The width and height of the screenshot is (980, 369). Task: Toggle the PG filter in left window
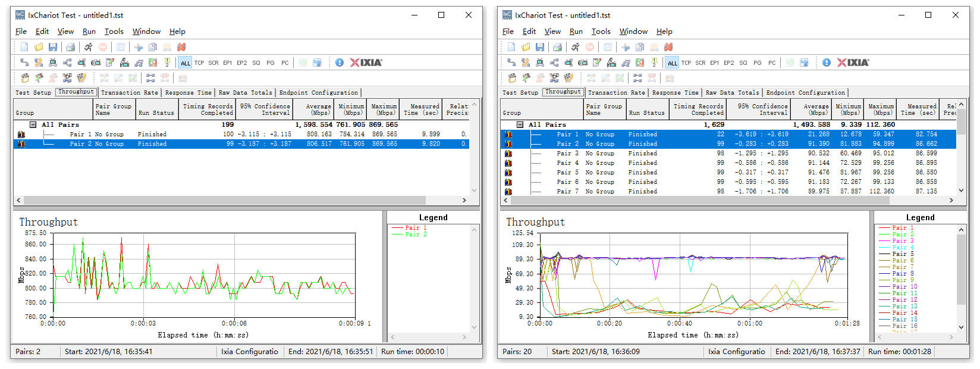(271, 62)
